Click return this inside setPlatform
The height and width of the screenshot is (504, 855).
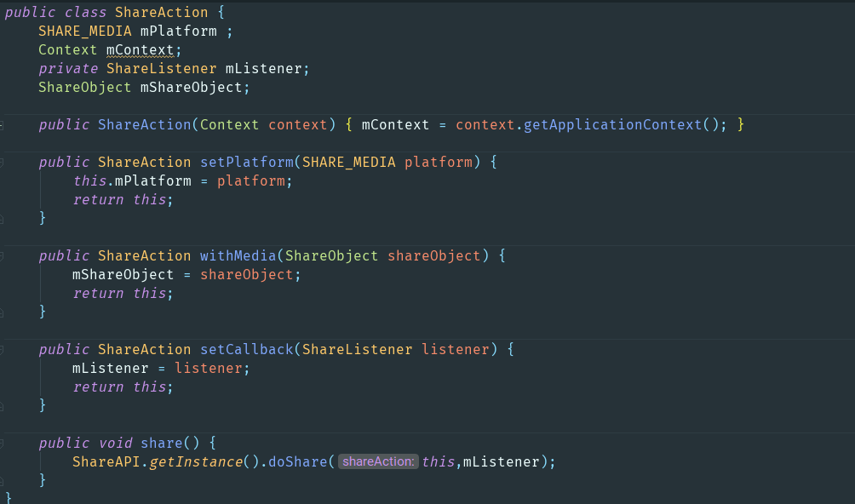tap(119, 200)
